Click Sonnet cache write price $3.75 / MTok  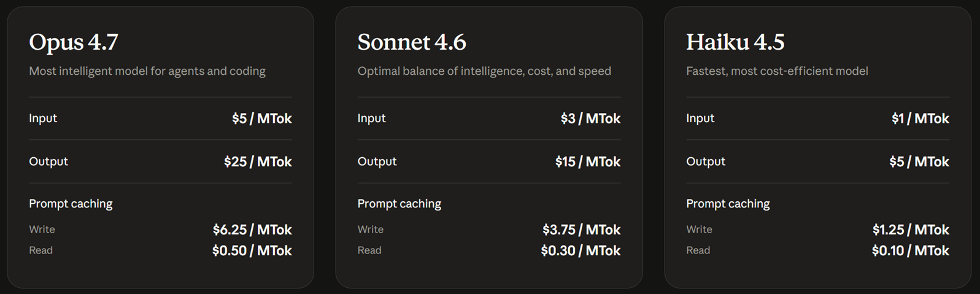click(581, 230)
